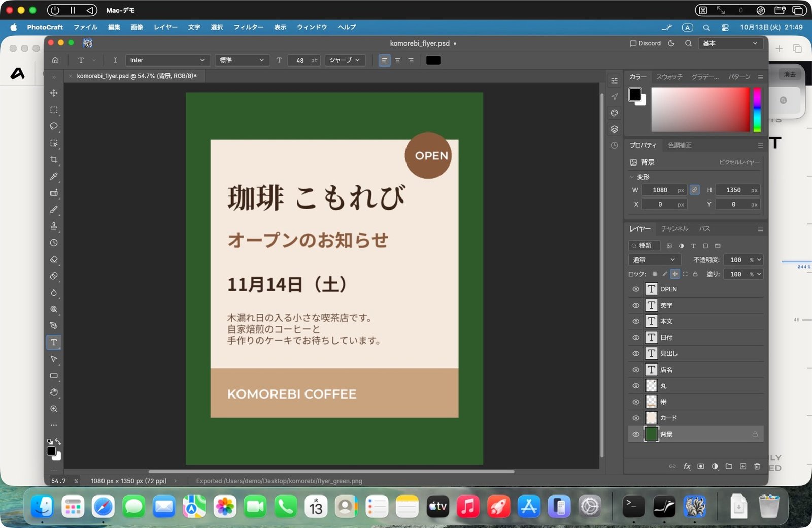Toggle visibility of 本文 layer

click(x=635, y=321)
